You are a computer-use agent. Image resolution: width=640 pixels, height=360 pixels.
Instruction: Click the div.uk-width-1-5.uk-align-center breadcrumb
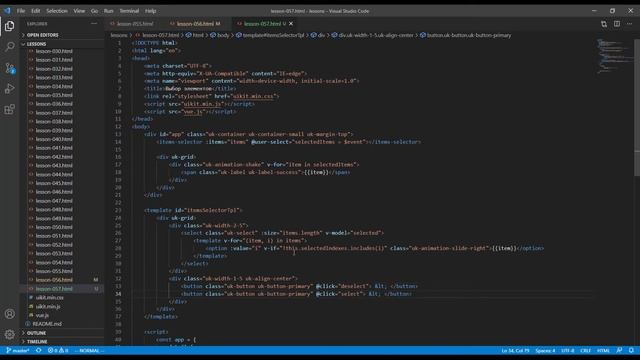[376, 36]
